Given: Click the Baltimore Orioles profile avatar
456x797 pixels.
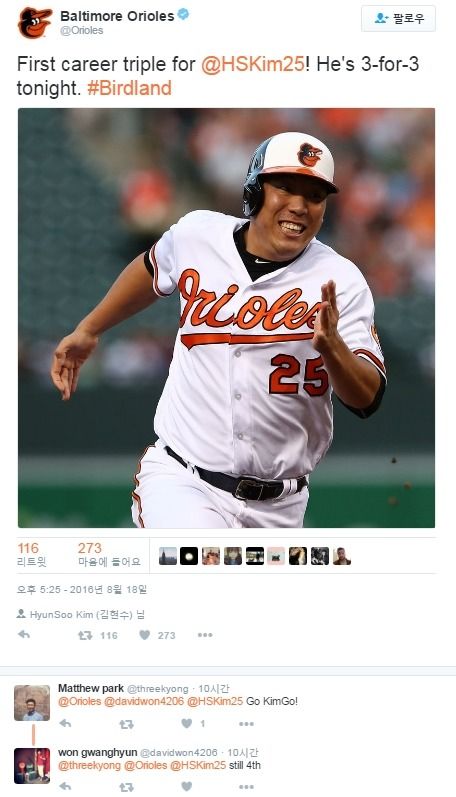Looking at the screenshot, I should 35,23.
